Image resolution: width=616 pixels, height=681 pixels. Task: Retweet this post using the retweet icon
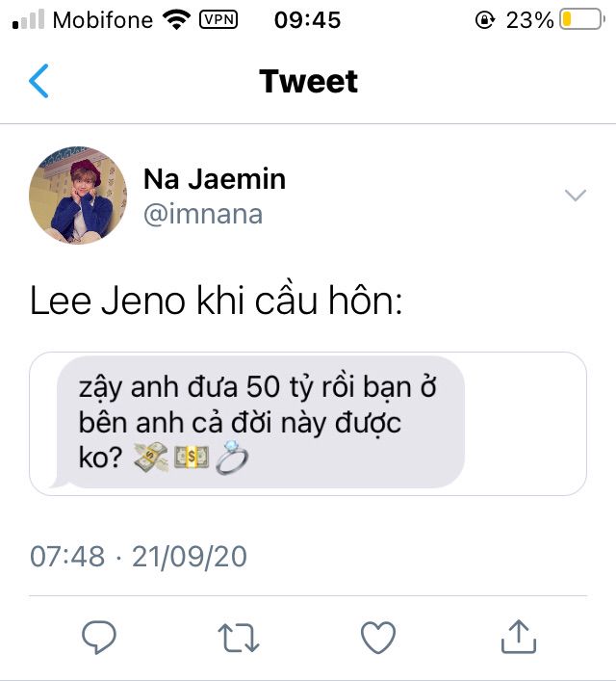click(x=238, y=637)
